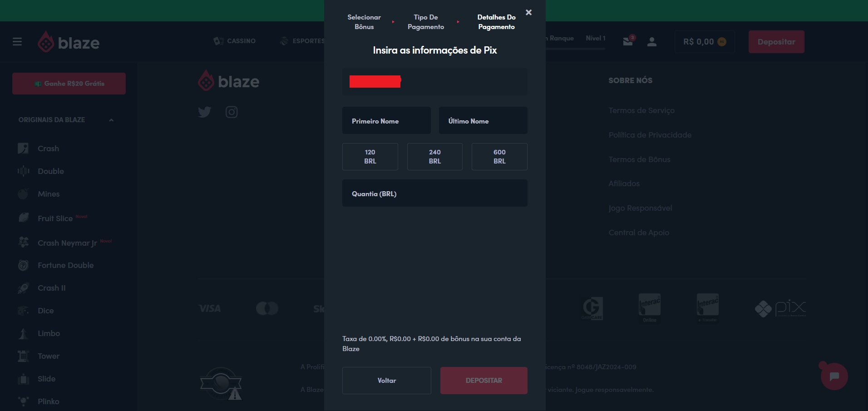Open Termos de Bônus link

click(639, 159)
